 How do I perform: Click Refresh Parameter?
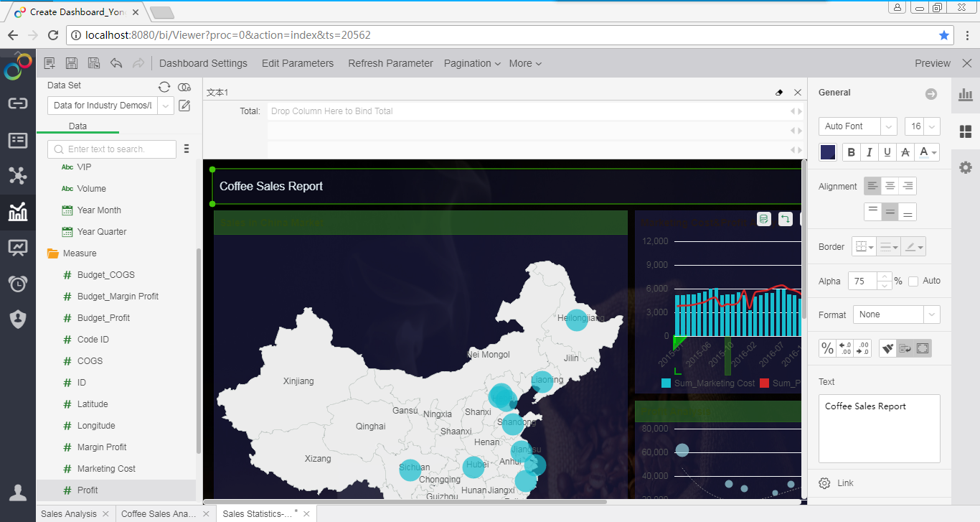pyautogui.click(x=390, y=63)
